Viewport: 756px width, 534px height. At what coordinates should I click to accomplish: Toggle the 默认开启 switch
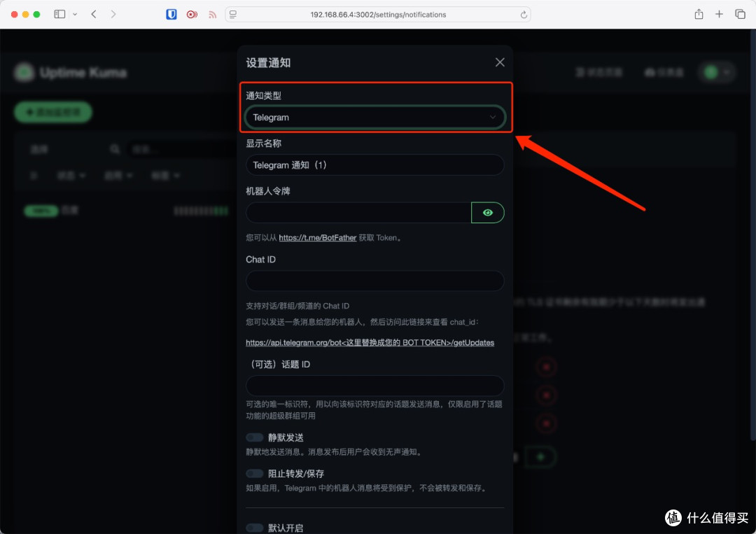255,528
